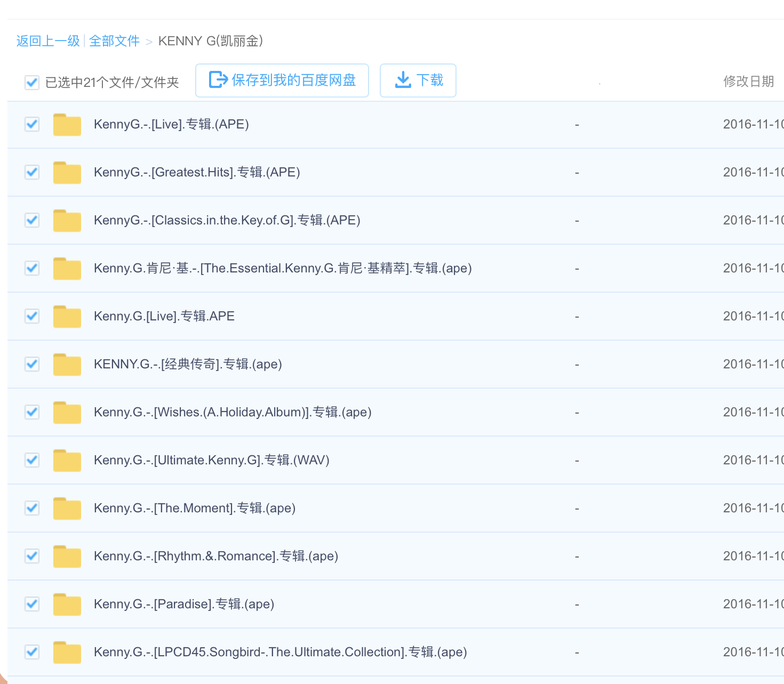
Task: Open KennyG.-.[Live].专辑.(APE) folder name
Action: [171, 124]
